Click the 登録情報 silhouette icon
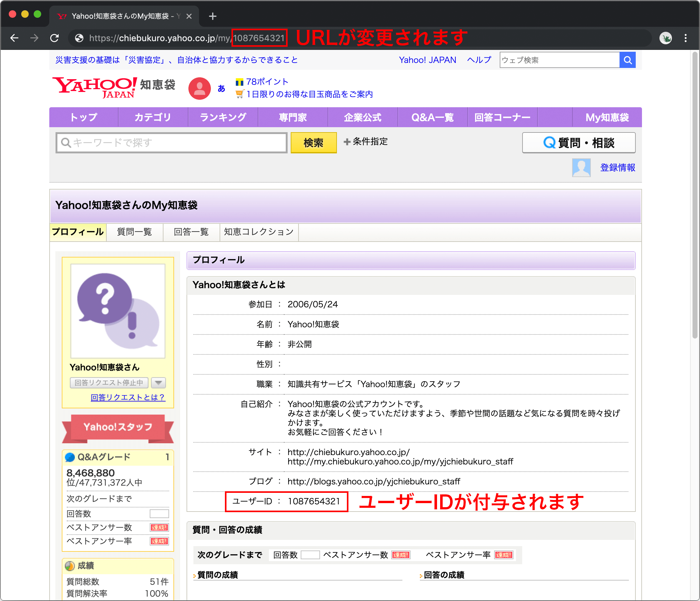This screenshot has width=700, height=601. coord(581,168)
